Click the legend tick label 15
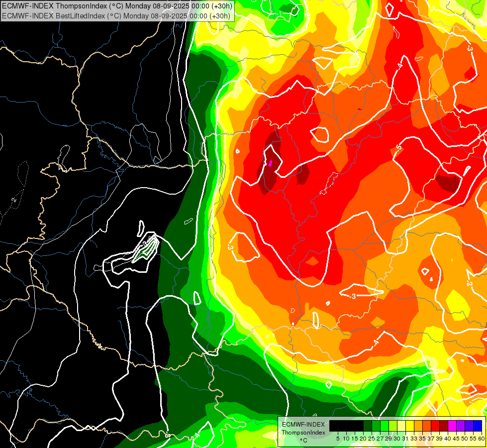 click(355, 439)
